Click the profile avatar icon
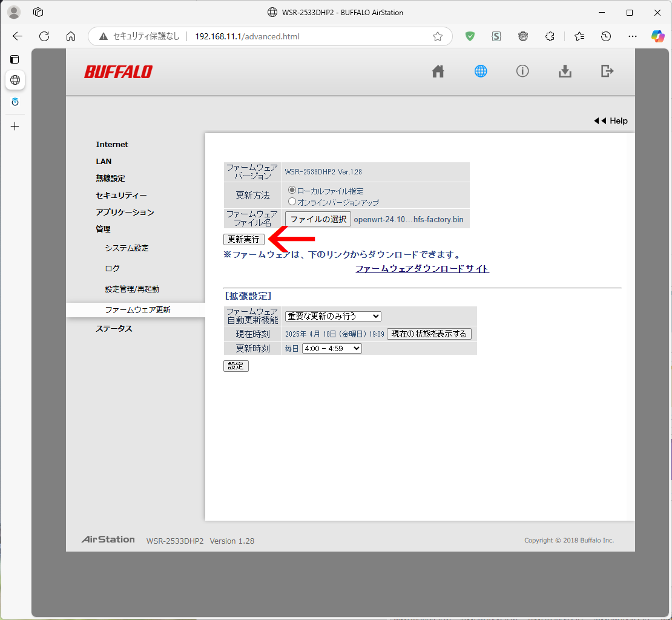This screenshot has height=620, width=672. [x=14, y=13]
